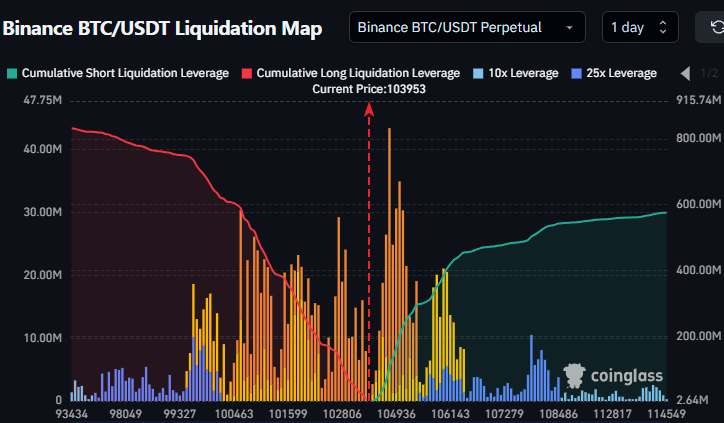Click the 20.00M left axis label

(42, 275)
